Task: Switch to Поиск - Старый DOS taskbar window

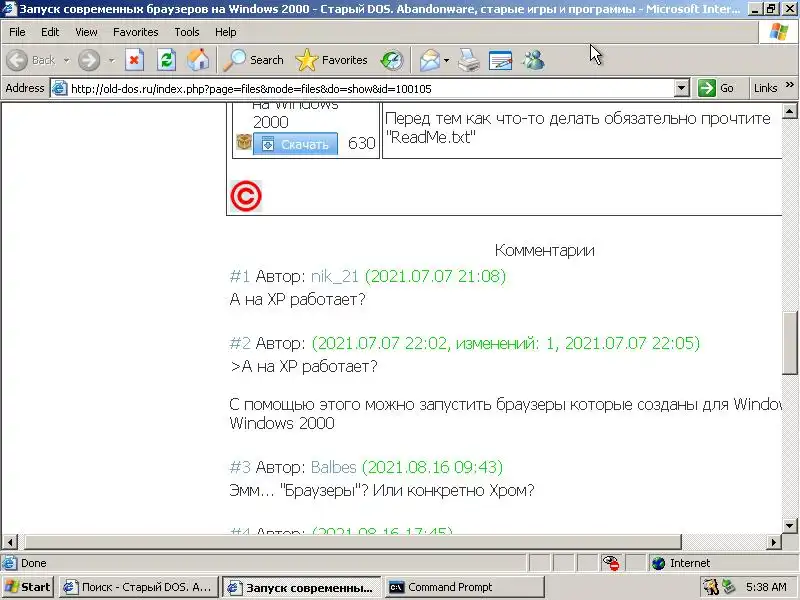Action: (x=138, y=587)
